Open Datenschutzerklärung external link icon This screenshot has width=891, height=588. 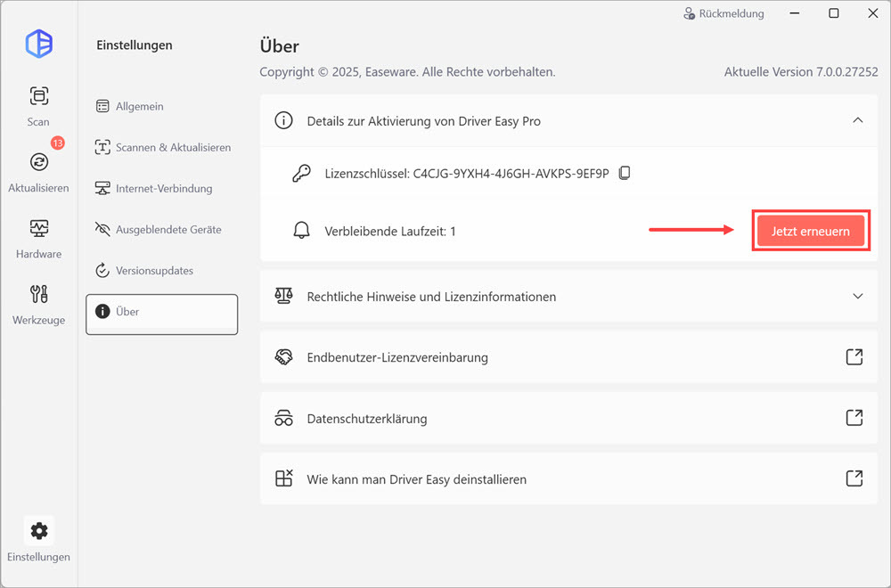[x=854, y=418]
